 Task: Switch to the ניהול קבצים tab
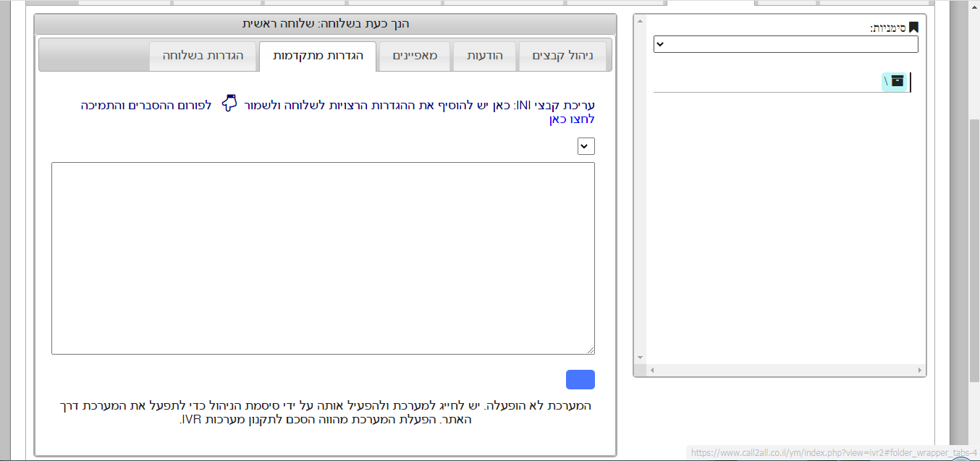[x=562, y=56]
